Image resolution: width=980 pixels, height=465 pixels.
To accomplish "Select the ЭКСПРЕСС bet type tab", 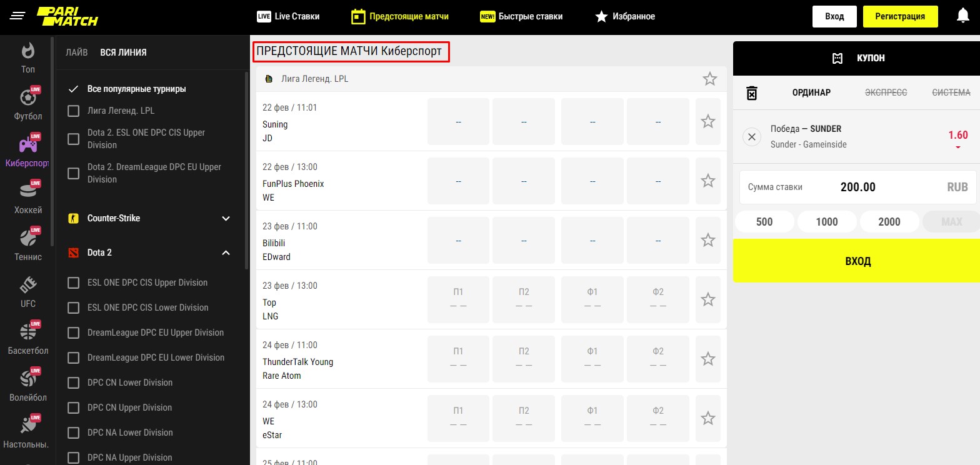I will (886, 92).
